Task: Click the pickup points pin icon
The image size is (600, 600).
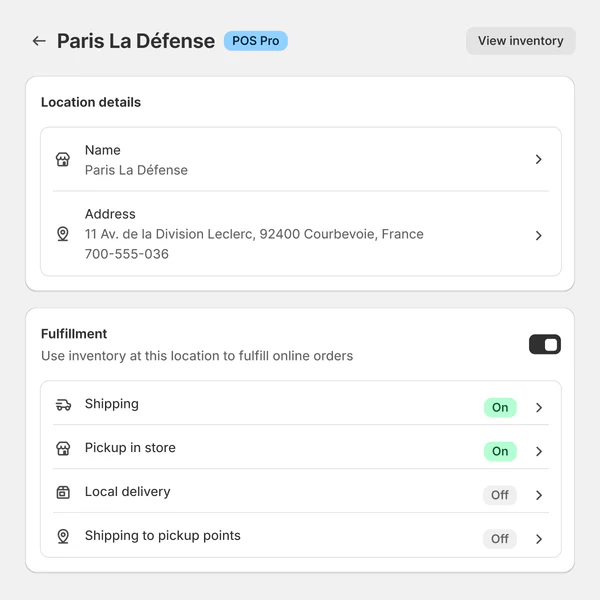Action: point(63,537)
